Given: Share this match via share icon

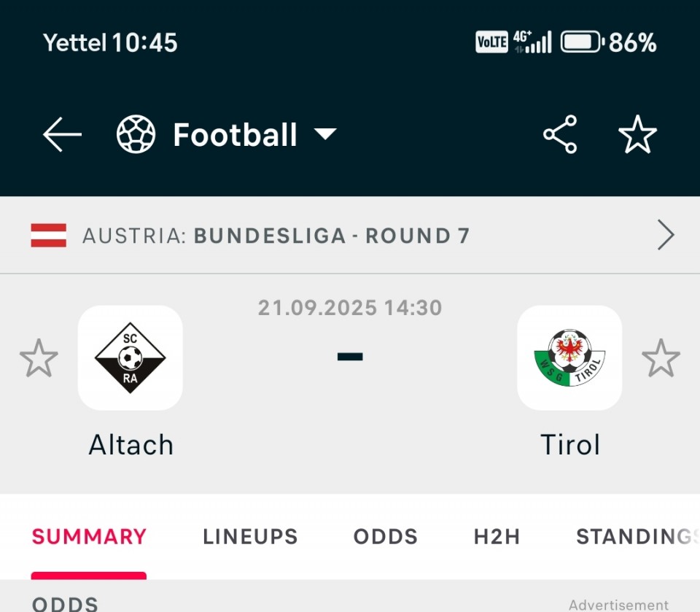Looking at the screenshot, I should point(560,135).
